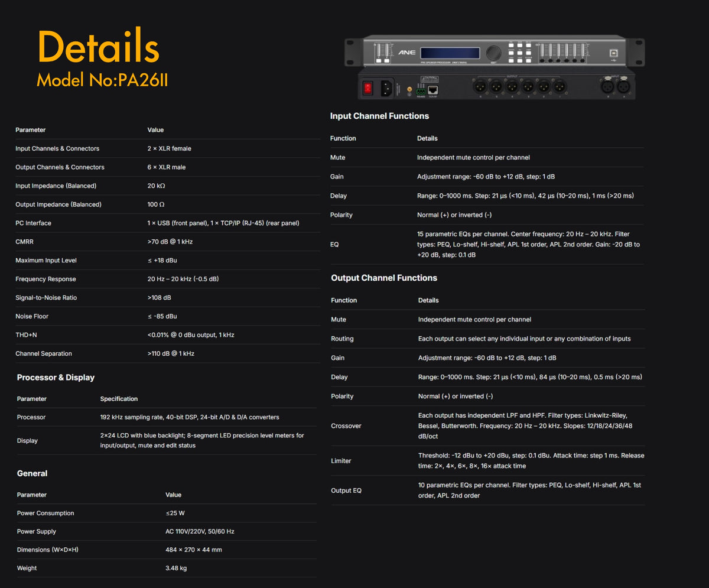Image resolution: width=709 pixels, height=588 pixels.
Task: Click the green RS485 terminal connector
Action: (421, 91)
